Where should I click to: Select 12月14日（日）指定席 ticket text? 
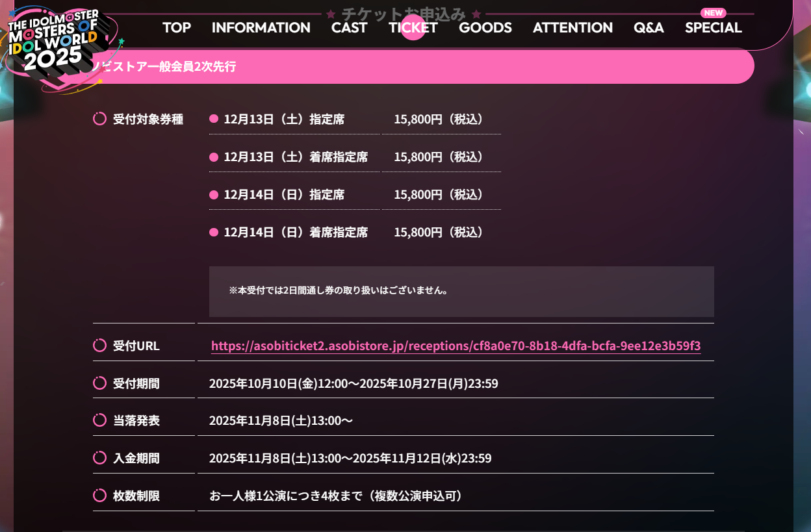click(284, 195)
